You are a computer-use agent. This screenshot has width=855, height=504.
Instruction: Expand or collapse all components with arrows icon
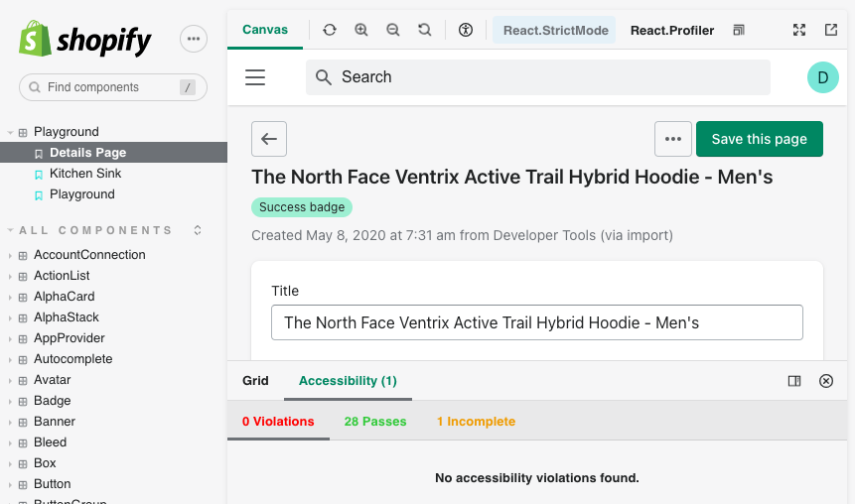click(198, 230)
